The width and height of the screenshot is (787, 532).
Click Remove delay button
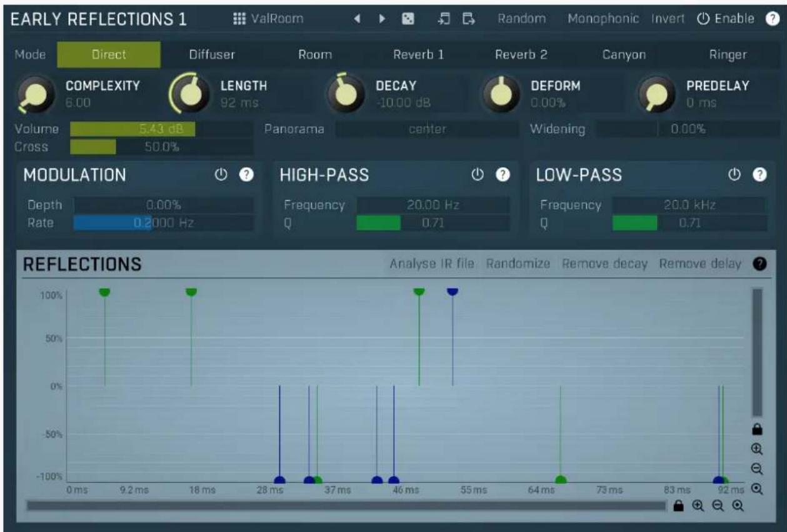[x=700, y=264]
